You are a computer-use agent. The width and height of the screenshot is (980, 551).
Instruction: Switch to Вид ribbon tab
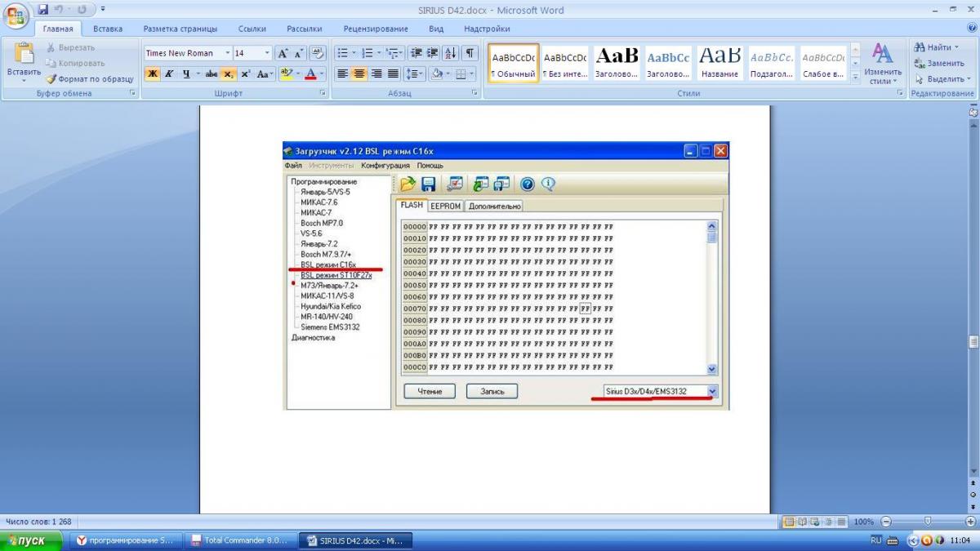(436, 29)
